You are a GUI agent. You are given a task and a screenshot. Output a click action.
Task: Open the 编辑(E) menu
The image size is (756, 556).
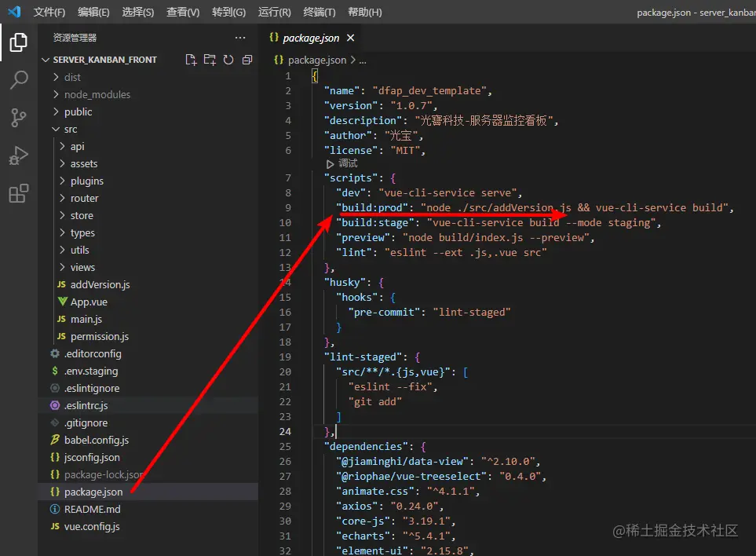tap(93, 12)
